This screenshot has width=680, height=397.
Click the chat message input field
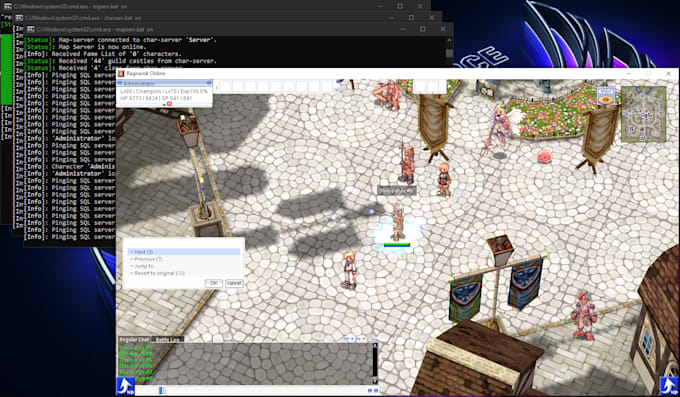(x=265, y=390)
